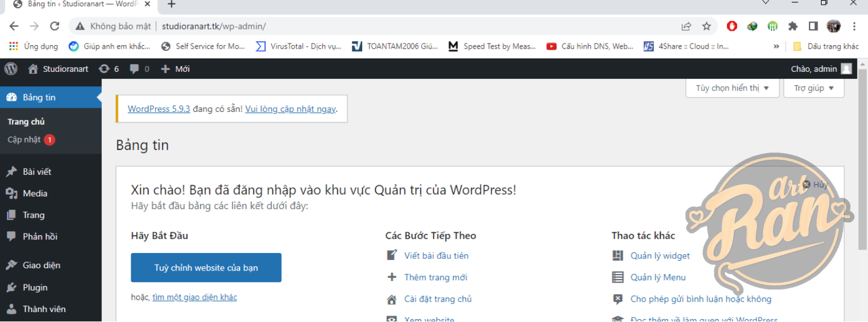
Task: Open the red Opera-style extension icon
Action: [732, 26]
